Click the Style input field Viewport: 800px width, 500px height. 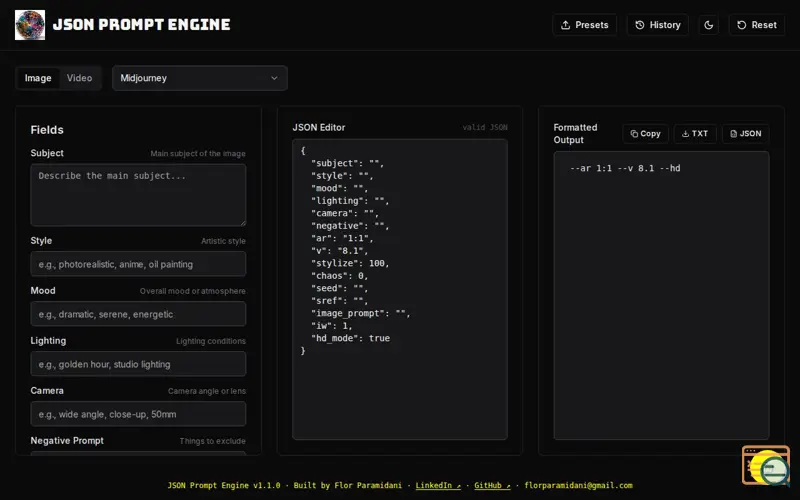138,264
